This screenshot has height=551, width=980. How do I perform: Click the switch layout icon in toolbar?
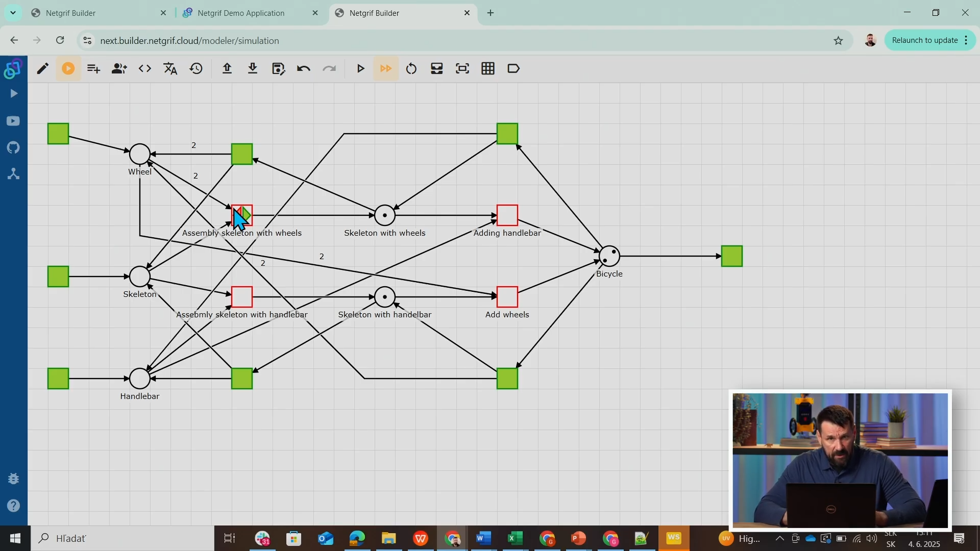coord(437,68)
